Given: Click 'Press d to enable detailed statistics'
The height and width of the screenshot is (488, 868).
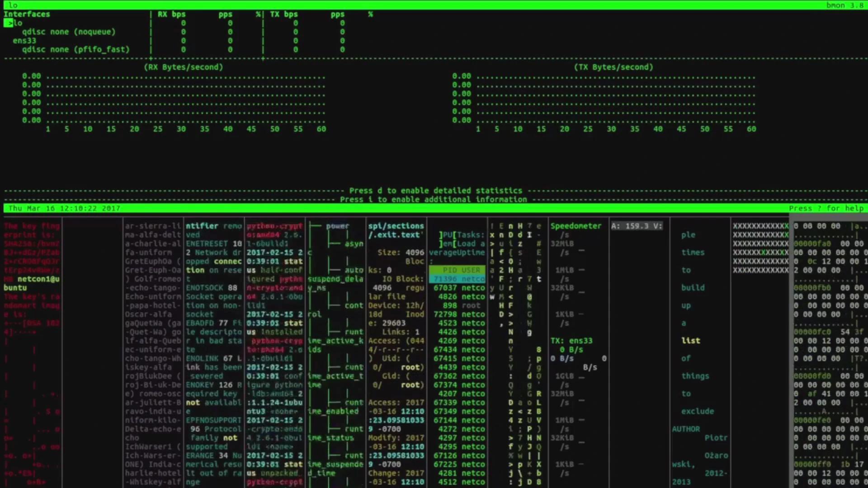Looking at the screenshot, I should 435,191.
